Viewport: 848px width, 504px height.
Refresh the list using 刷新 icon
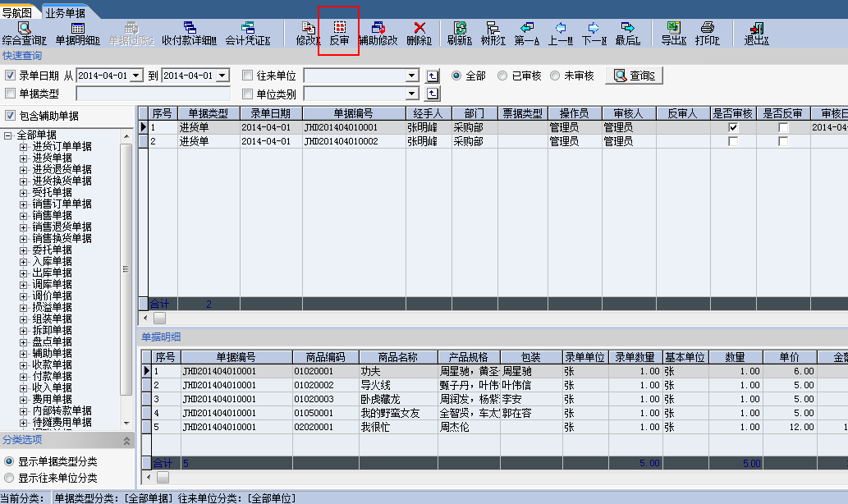[461, 34]
